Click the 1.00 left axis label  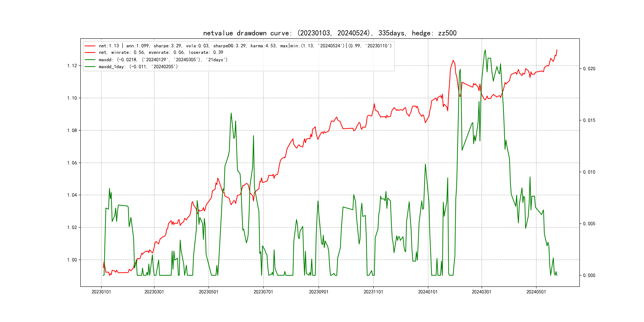pyautogui.click(x=72, y=260)
